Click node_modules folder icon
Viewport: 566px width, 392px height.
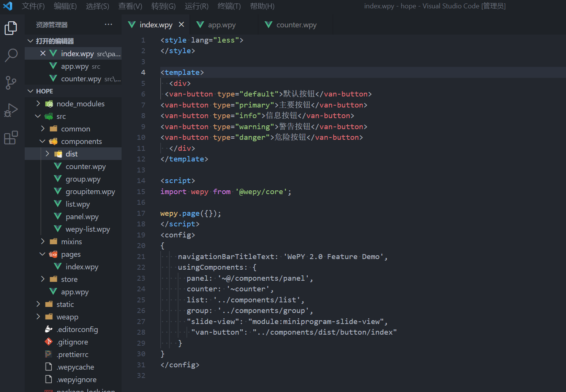tap(49, 104)
